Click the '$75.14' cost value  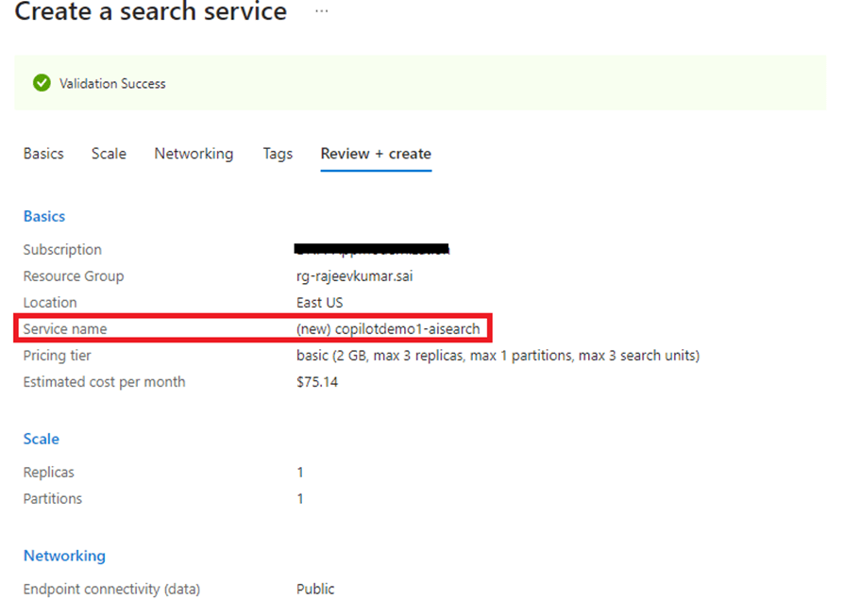tap(317, 382)
